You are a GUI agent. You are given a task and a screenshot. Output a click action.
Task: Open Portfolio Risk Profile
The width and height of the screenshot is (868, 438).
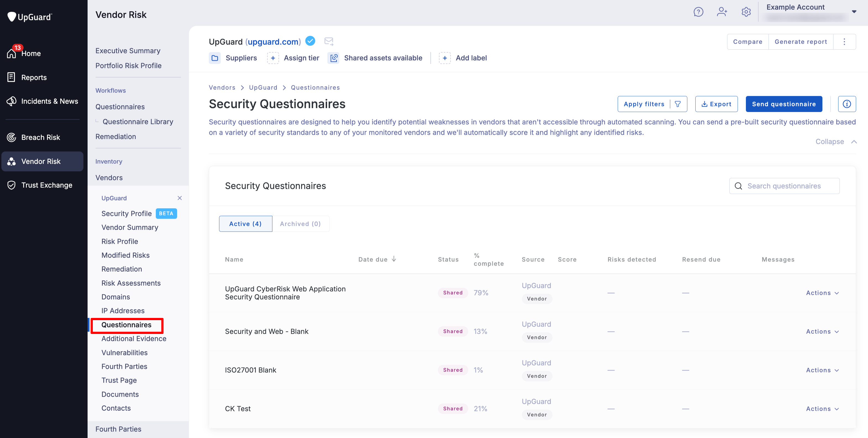pos(128,66)
